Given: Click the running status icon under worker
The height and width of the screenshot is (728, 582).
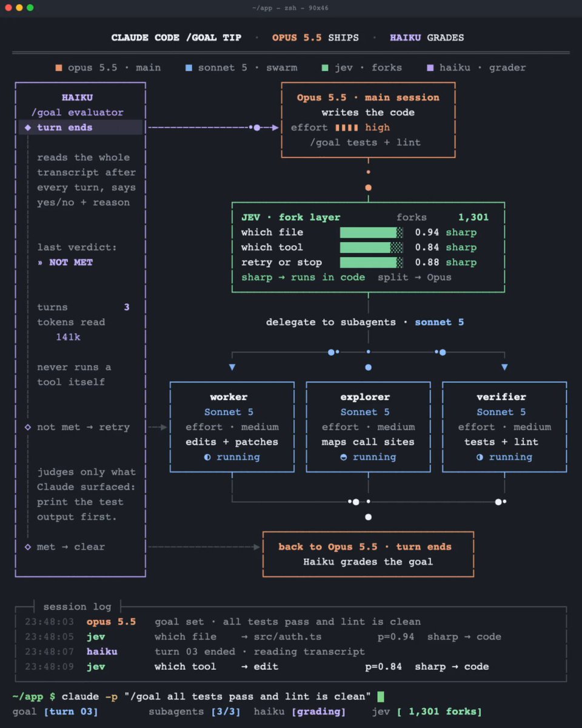Looking at the screenshot, I should point(207,457).
